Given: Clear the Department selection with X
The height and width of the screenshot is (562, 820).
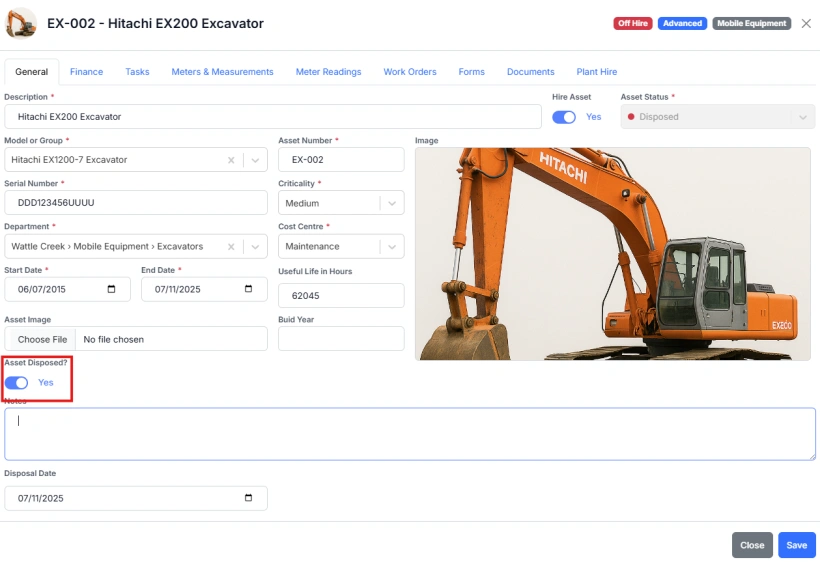Looking at the screenshot, I should [231, 246].
